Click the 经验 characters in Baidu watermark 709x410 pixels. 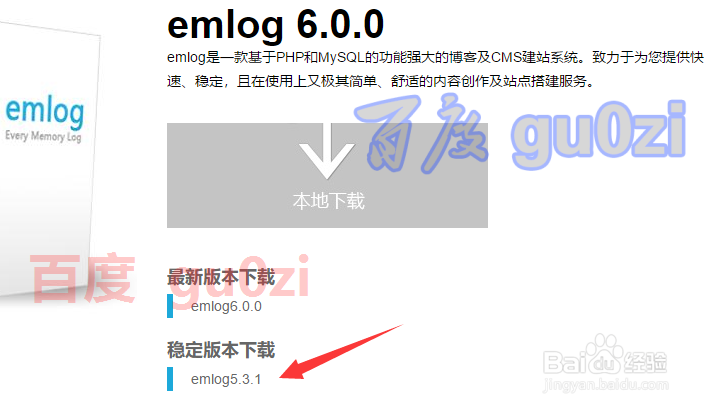tap(645, 362)
